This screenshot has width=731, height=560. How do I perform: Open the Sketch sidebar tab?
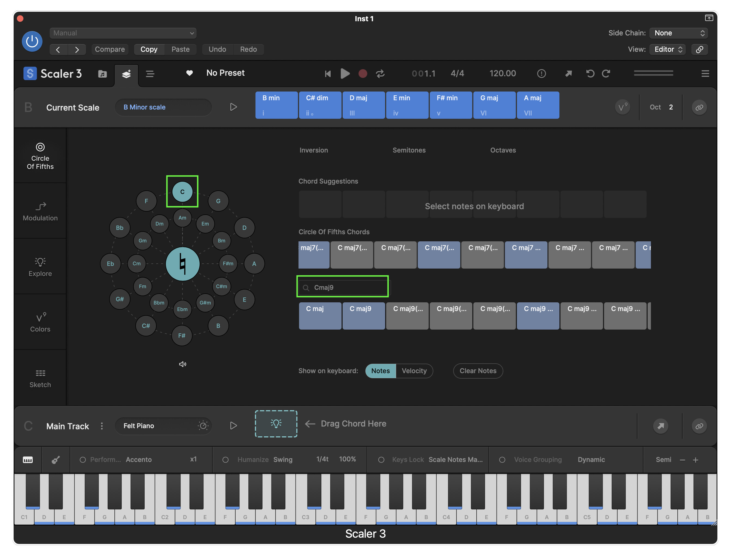click(x=40, y=378)
